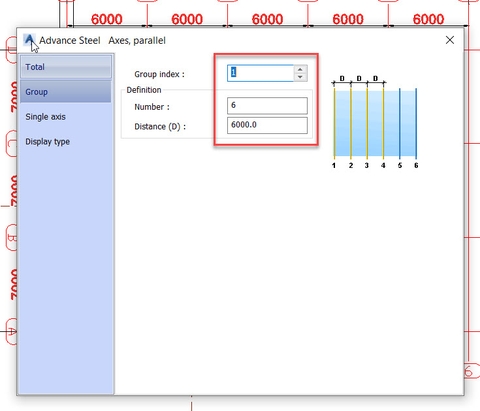Screen dimensions: 480x411
Task: Click axis line 5 in preview
Action: (x=400, y=123)
